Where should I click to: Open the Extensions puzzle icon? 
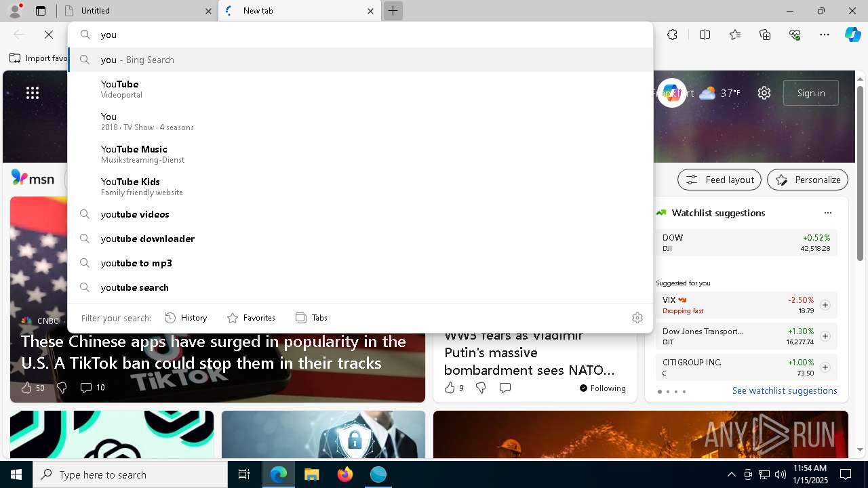[672, 35]
